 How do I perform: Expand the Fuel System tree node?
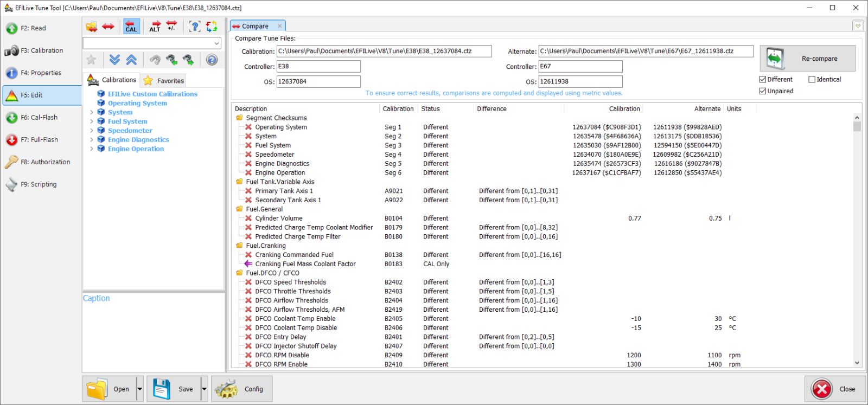(x=92, y=121)
